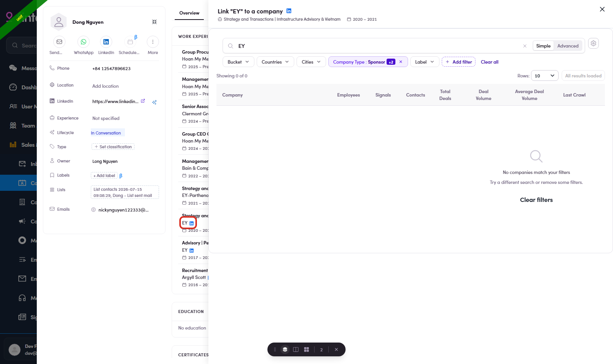This screenshot has width=613, height=364.
Task: Click LinkedIn icon next to dialog title
Action: [x=289, y=11]
